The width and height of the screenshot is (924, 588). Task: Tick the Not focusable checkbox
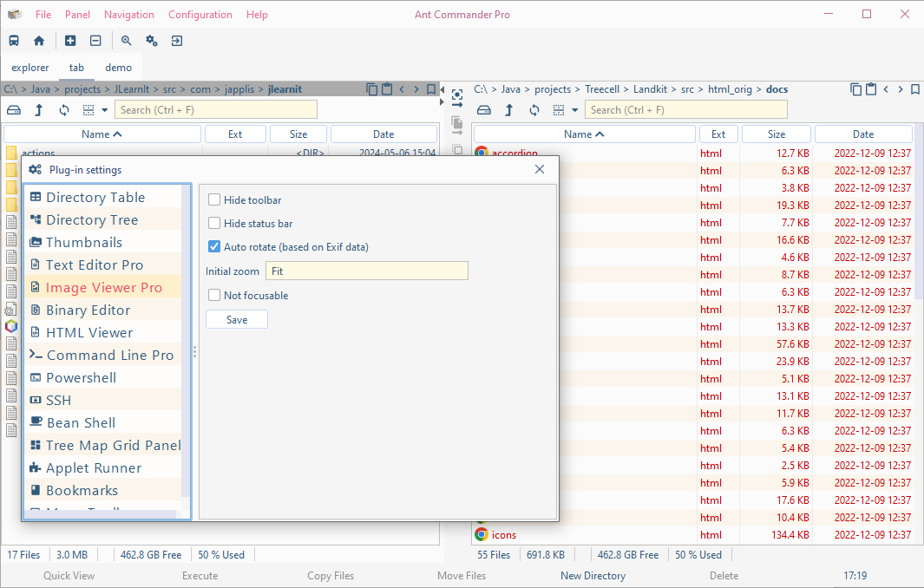[x=214, y=295]
